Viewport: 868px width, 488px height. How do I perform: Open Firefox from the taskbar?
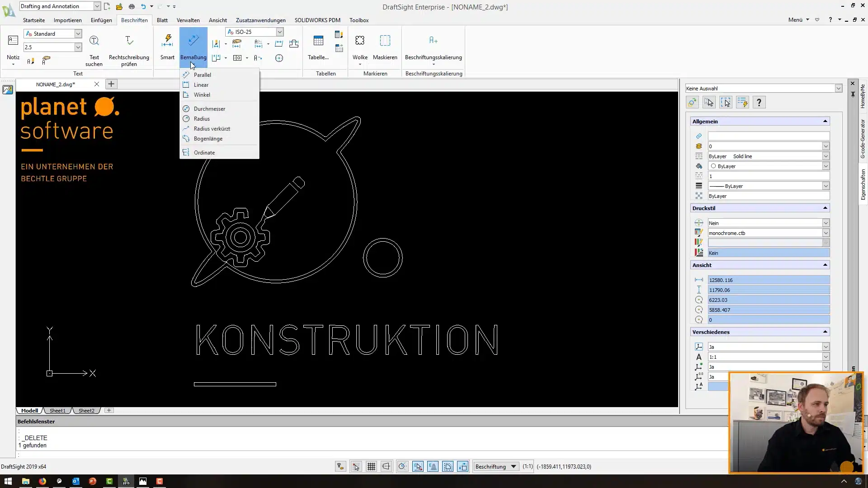(42, 482)
